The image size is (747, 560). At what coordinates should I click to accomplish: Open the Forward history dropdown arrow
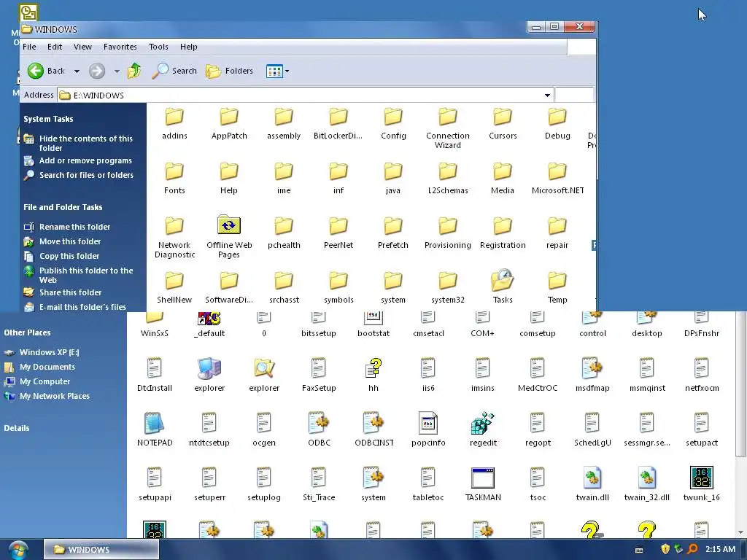[x=117, y=71]
